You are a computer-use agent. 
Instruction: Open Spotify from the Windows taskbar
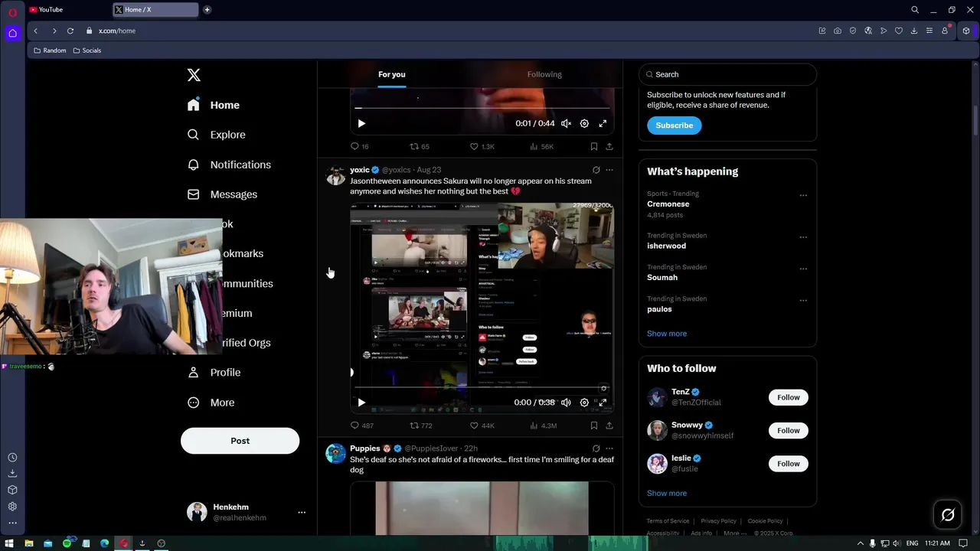click(67, 543)
